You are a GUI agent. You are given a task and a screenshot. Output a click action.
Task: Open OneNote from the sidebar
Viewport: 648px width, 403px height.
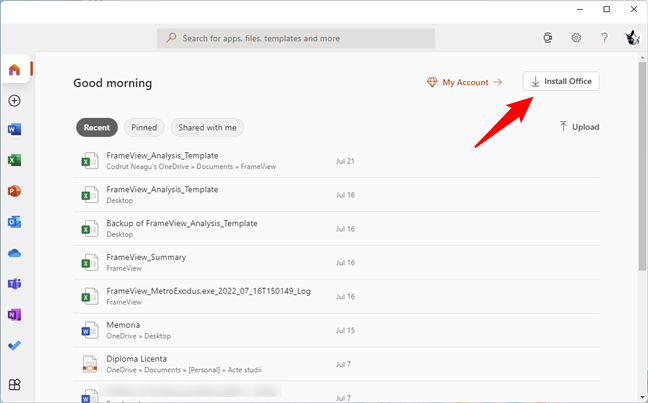point(14,315)
